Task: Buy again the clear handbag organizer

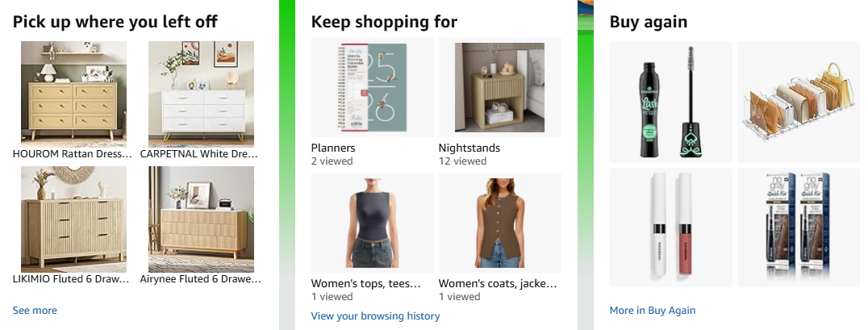Action: point(799,102)
